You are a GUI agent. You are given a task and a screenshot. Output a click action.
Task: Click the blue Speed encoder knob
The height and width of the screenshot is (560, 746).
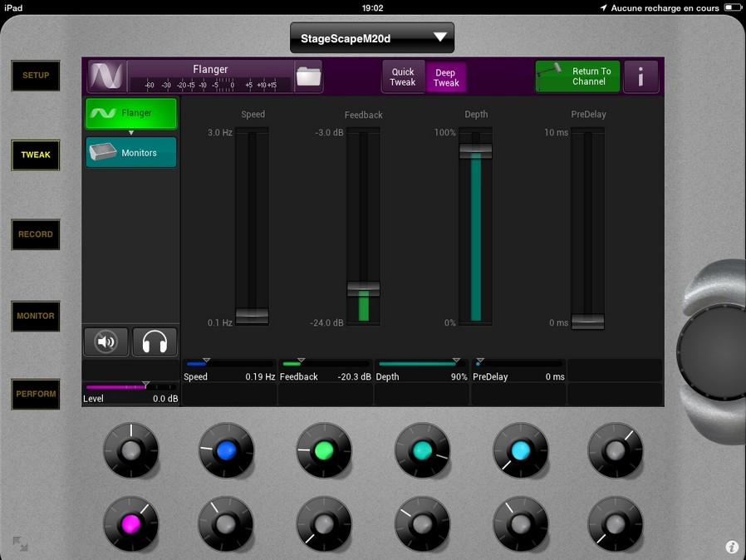(x=226, y=449)
